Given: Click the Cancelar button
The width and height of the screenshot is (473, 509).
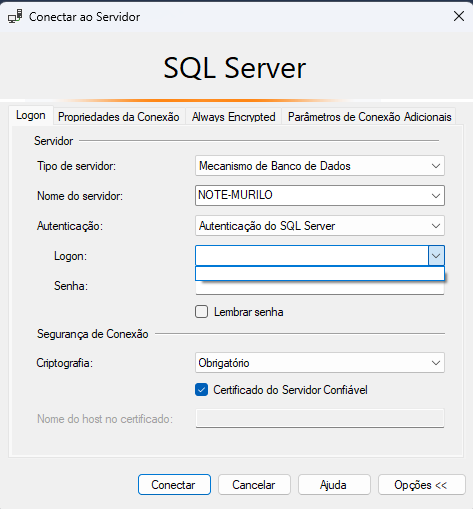Looking at the screenshot, I should (254, 485).
